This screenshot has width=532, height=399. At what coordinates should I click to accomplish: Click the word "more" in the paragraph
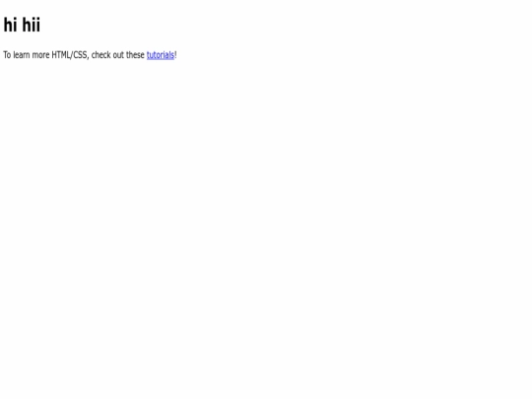point(40,55)
